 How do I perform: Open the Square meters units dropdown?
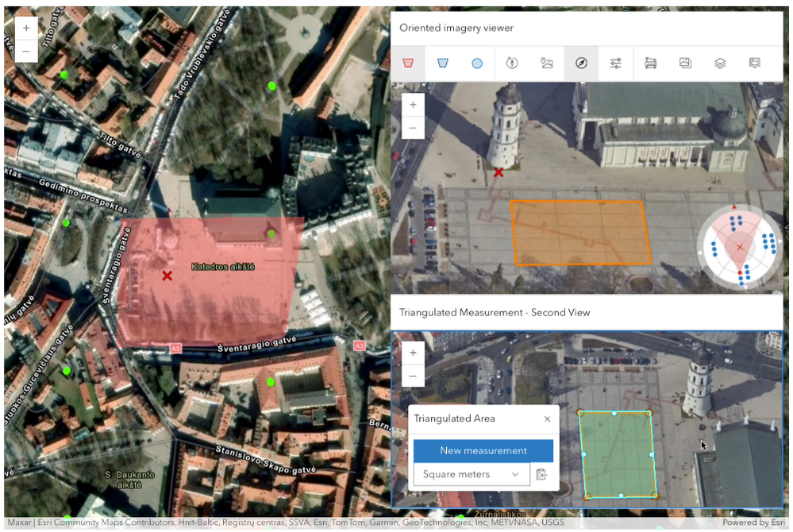[x=472, y=474]
